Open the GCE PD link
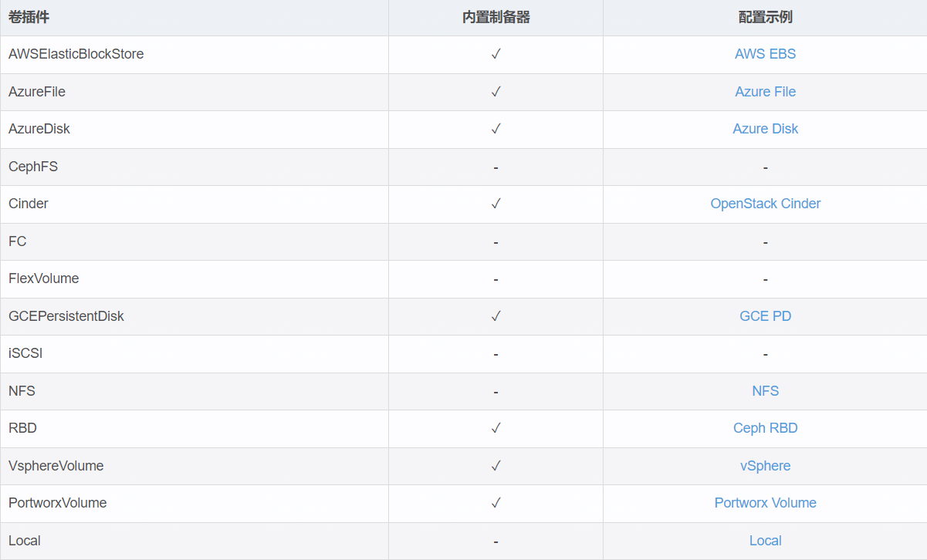The height and width of the screenshot is (560, 927). click(765, 316)
